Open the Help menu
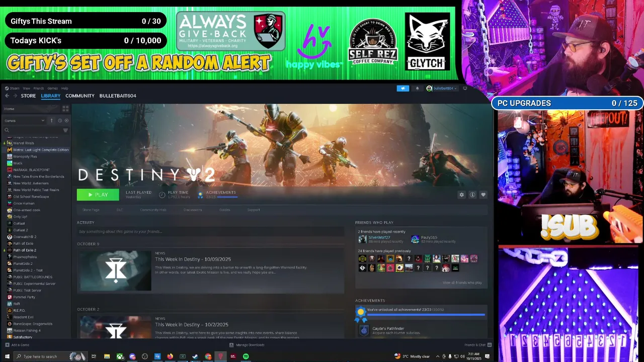 tap(65, 88)
